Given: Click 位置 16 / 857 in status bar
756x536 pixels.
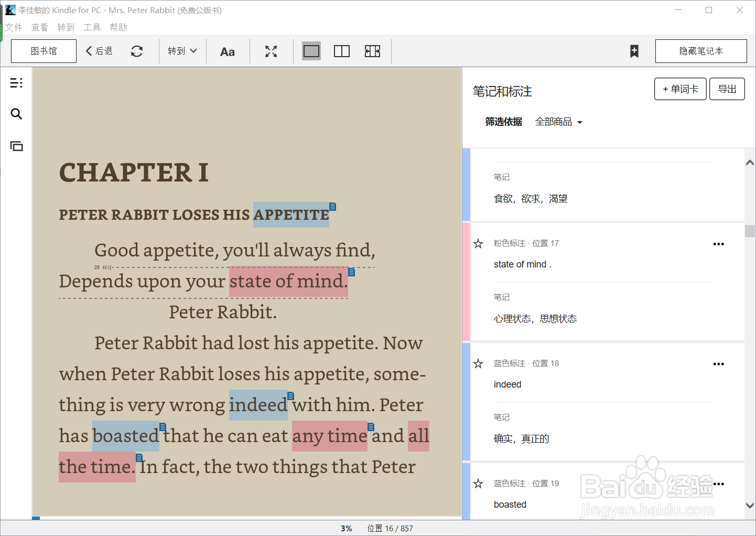Looking at the screenshot, I should 390,529.
